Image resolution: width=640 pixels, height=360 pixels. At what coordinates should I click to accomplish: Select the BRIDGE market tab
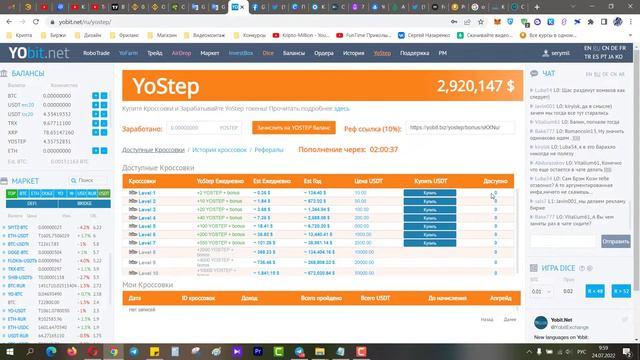pos(84,203)
